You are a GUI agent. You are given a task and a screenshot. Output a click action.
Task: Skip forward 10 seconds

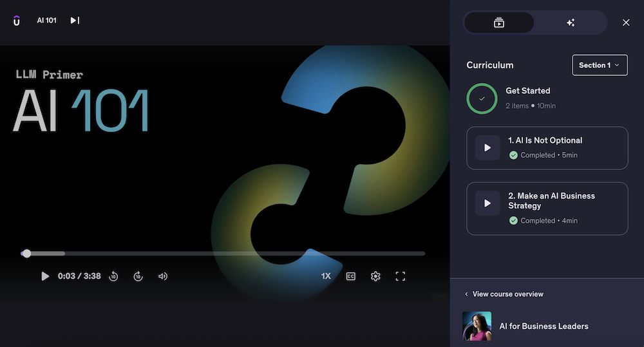(x=138, y=276)
